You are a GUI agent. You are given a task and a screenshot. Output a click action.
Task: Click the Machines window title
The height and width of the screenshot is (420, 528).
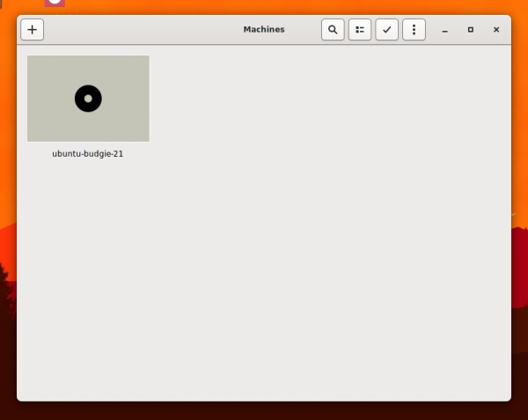[264, 29]
